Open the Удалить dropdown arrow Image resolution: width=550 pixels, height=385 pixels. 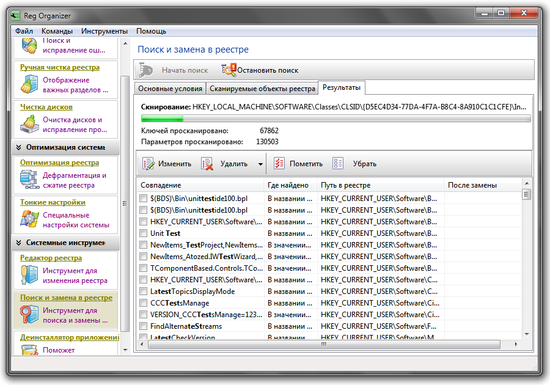coord(260,164)
